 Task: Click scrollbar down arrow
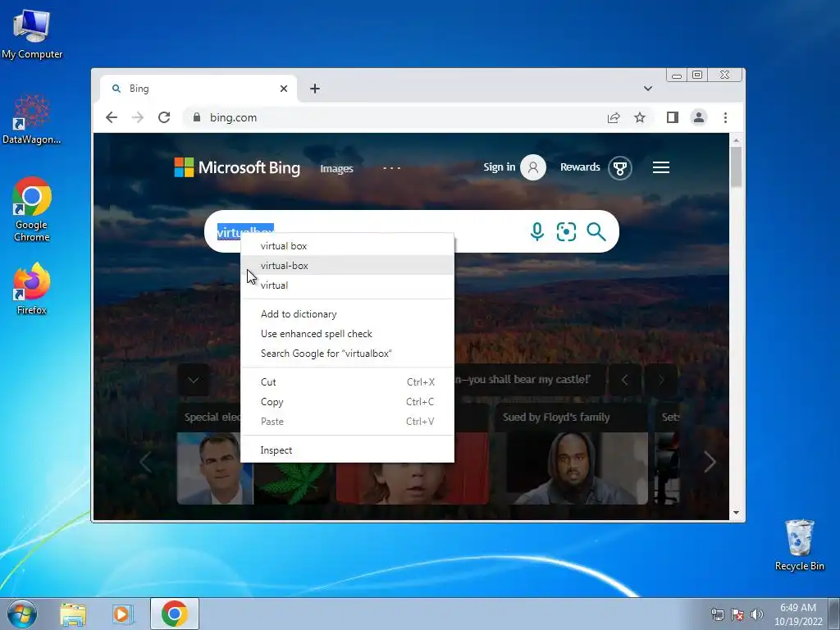(736, 513)
